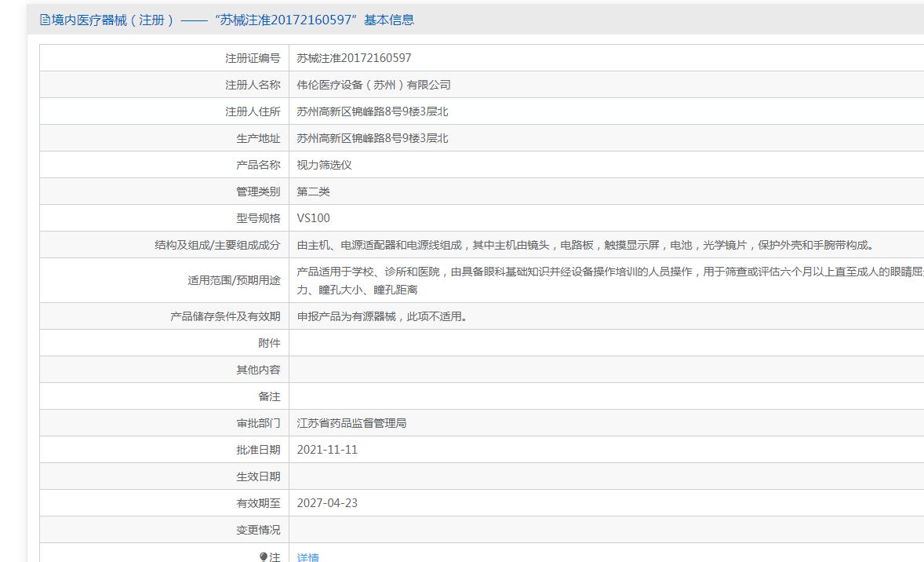Click the 批准日期 label

(258, 449)
